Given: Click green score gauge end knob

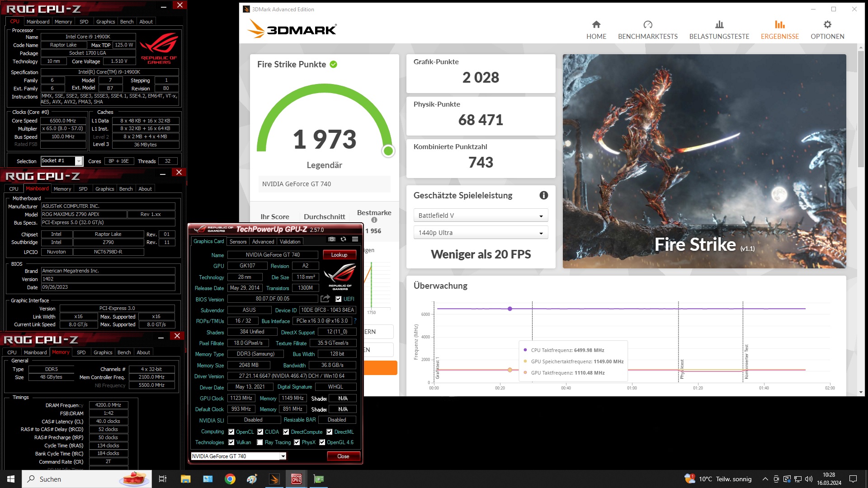Looking at the screenshot, I should (388, 151).
